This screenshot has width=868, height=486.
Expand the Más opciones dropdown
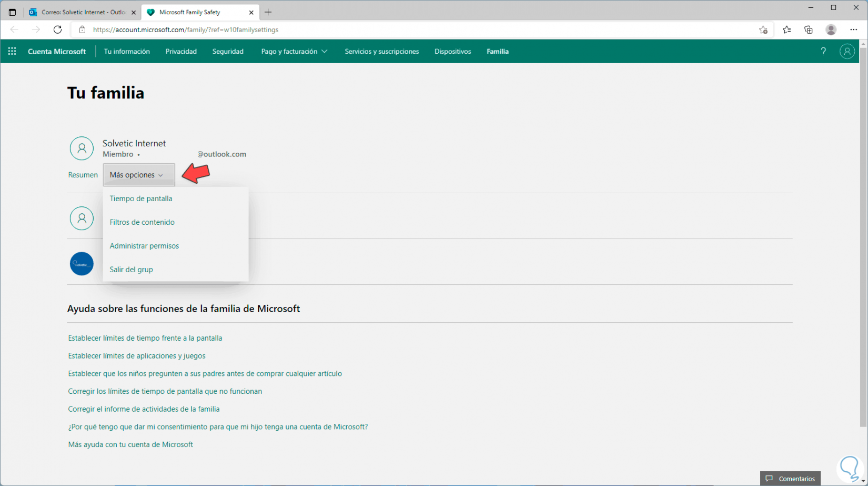139,175
